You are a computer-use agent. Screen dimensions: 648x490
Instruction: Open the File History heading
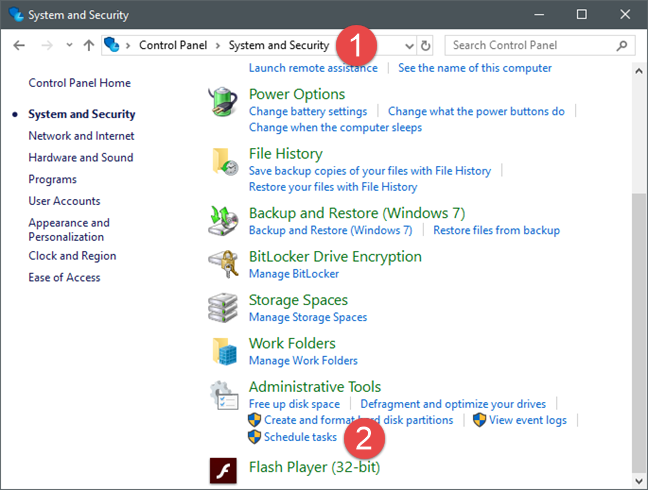click(x=286, y=154)
